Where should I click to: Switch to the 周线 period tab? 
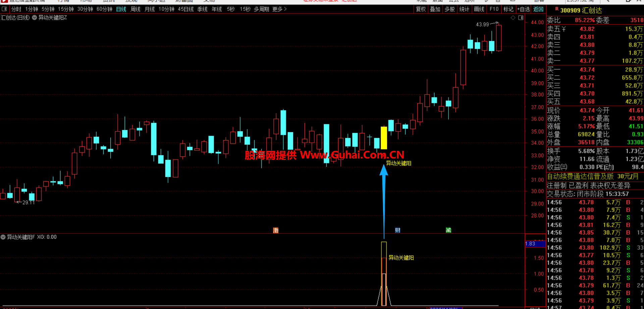click(135, 9)
